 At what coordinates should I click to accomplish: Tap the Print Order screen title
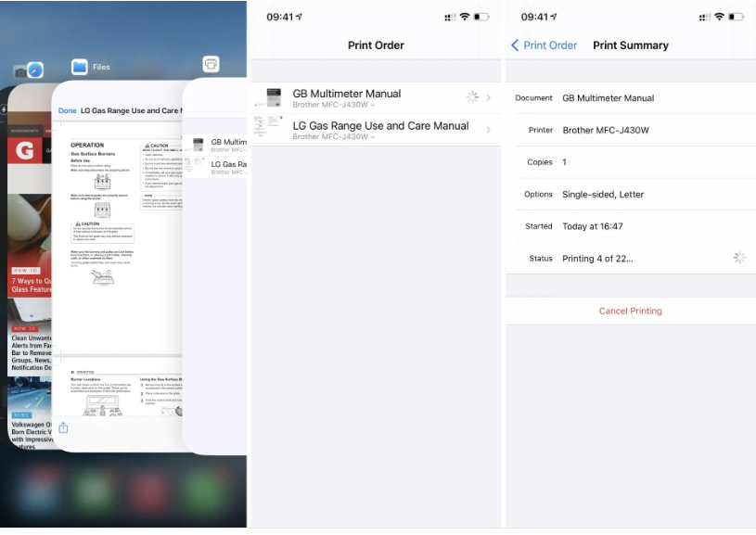point(376,45)
